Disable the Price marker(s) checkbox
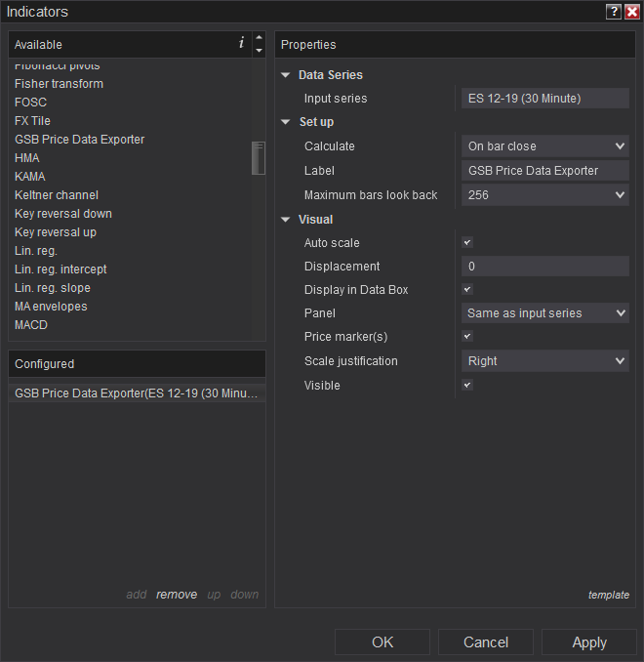Viewport: 644px width, 662px height. click(x=467, y=337)
